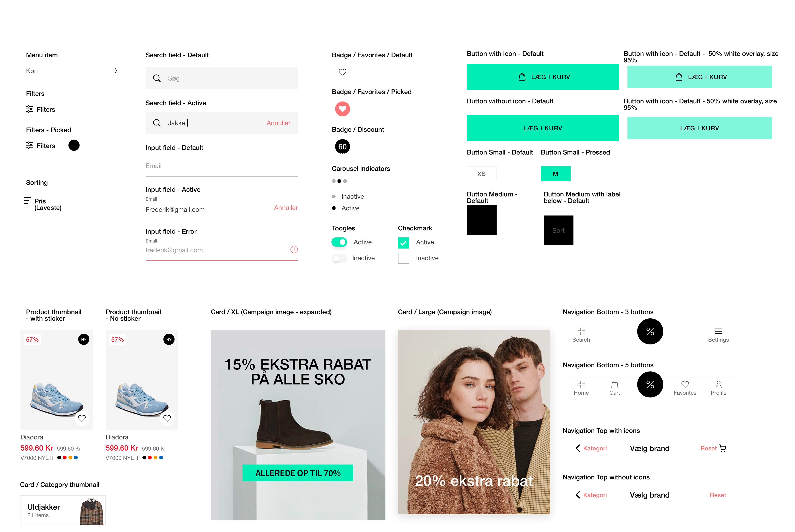795x532 pixels.
Task: Click the error alert icon in Email field
Action: pyautogui.click(x=294, y=249)
